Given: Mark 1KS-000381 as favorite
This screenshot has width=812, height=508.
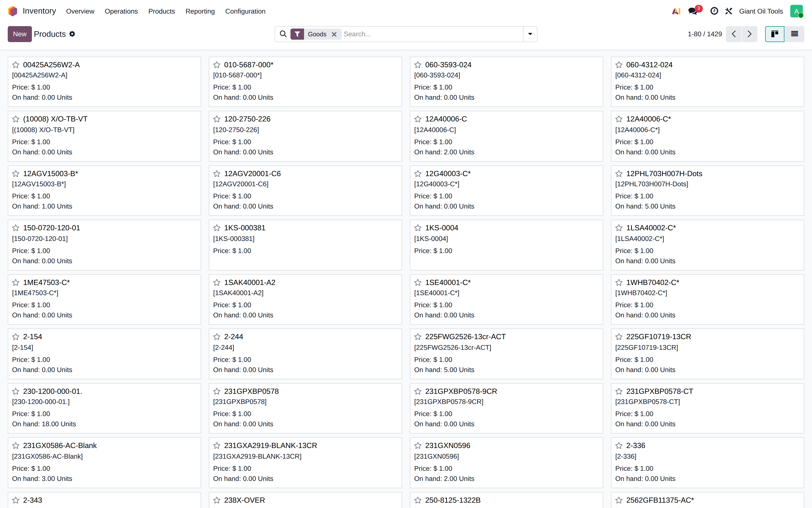Looking at the screenshot, I should (x=217, y=228).
